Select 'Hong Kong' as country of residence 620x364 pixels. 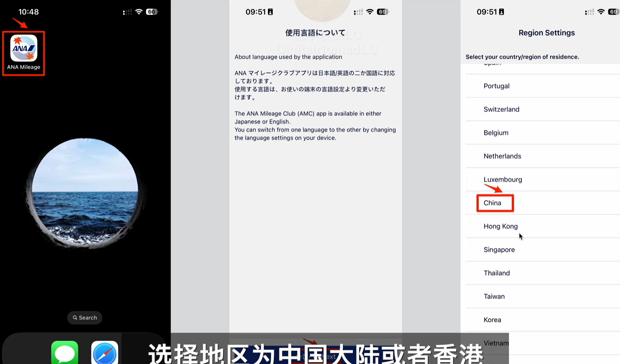pos(543,226)
